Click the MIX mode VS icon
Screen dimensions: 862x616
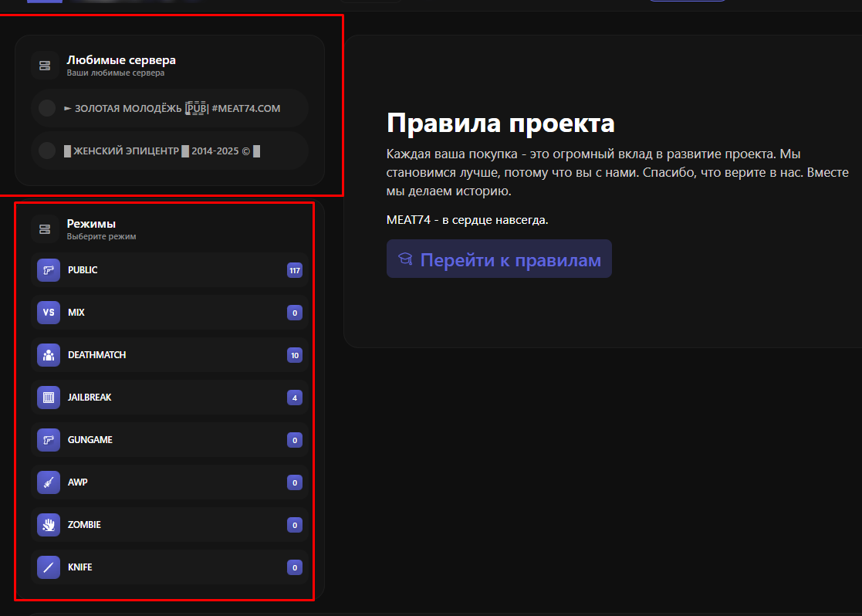[x=48, y=313]
